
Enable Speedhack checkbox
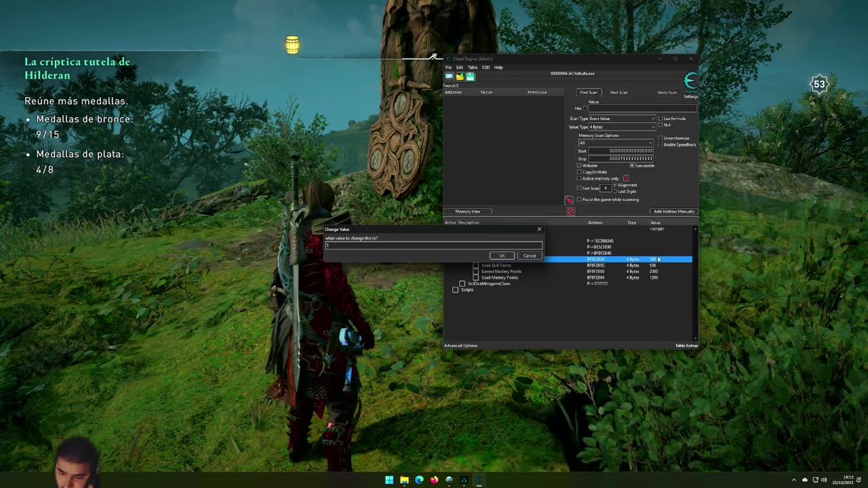pyautogui.click(x=660, y=144)
